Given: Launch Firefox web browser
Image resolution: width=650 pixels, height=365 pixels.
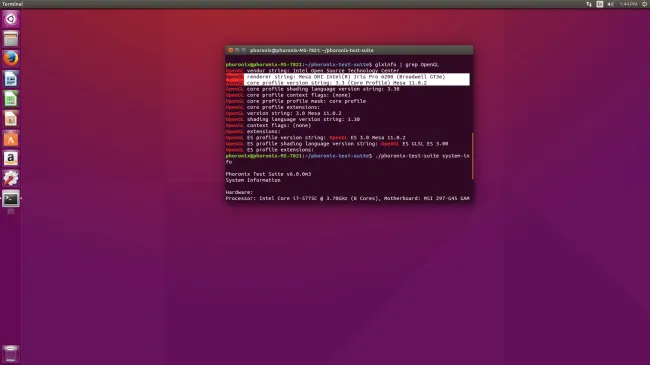Looking at the screenshot, I should click(11, 59).
